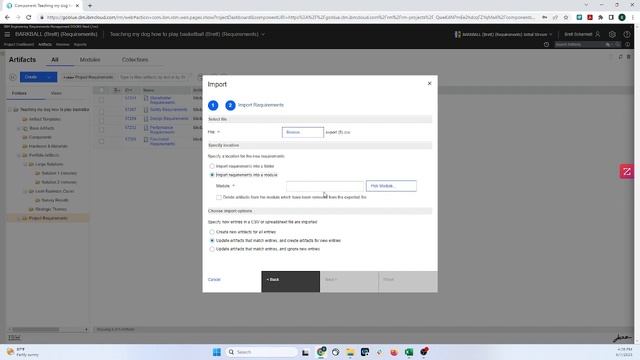Screen dimensions: 640x360
Task: Open the browser side panel icon
Action: pyautogui.click(x=611, y=17)
